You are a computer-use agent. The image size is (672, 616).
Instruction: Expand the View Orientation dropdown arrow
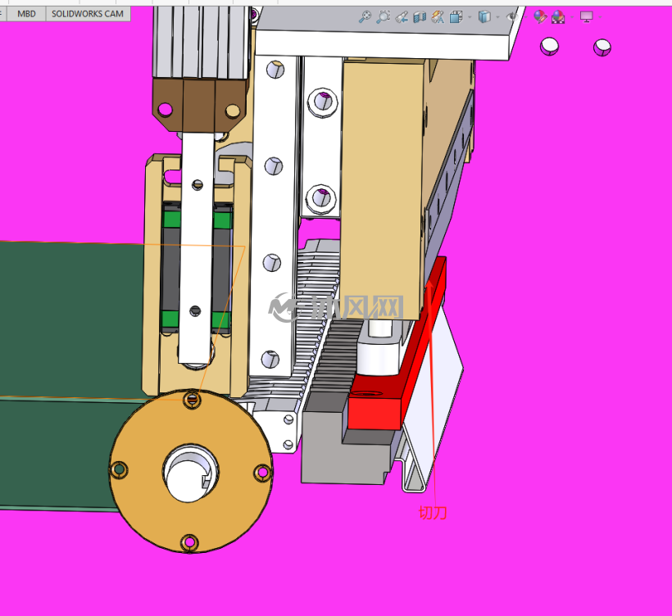[x=470, y=17]
